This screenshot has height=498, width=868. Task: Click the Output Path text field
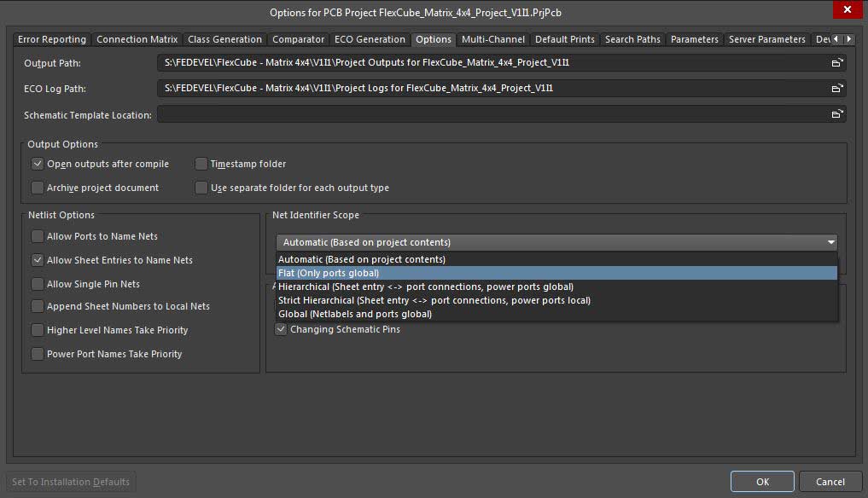coord(493,63)
